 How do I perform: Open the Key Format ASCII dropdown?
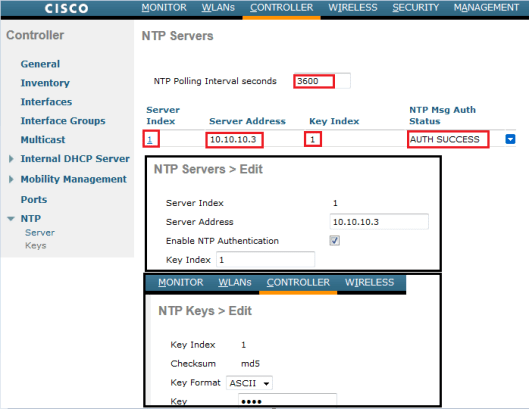click(x=249, y=383)
